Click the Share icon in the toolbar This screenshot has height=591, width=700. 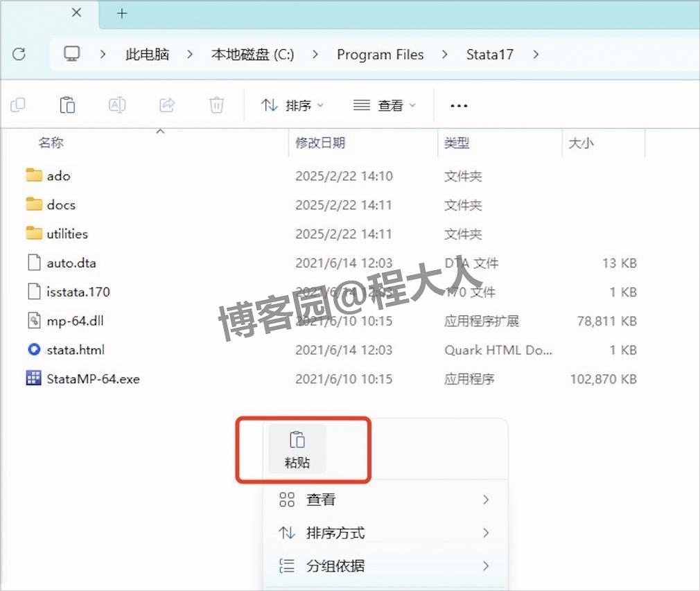point(166,105)
